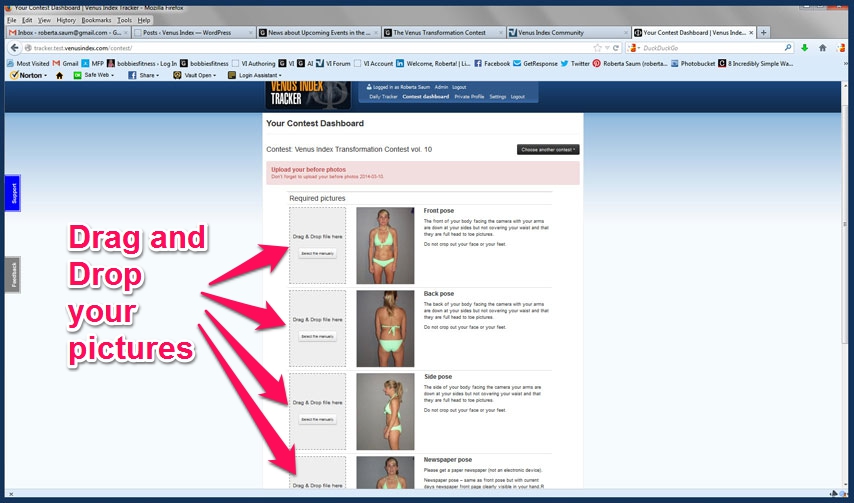Click the Feedback side tab
854x503 pixels.
coord(13,274)
